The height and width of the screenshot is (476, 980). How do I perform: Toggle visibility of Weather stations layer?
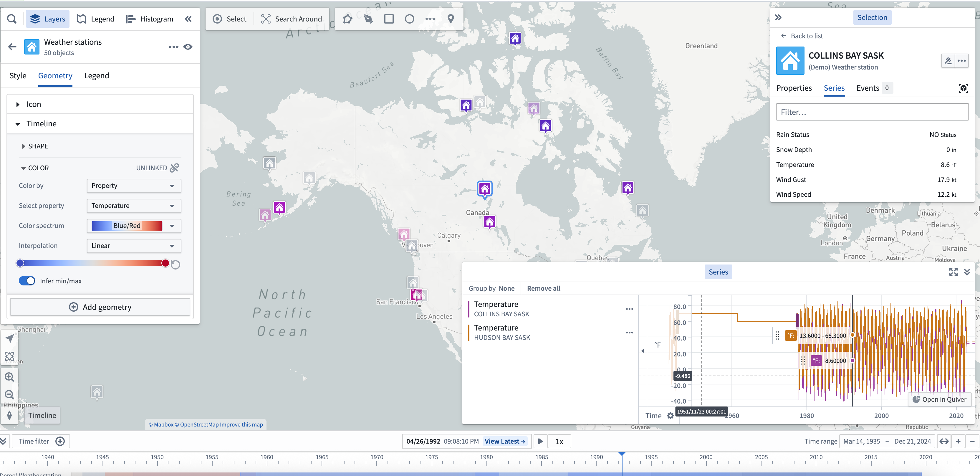point(188,47)
